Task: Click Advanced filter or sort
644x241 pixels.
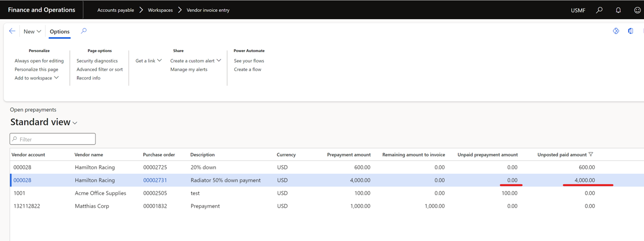Action: pyautogui.click(x=100, y=69)
